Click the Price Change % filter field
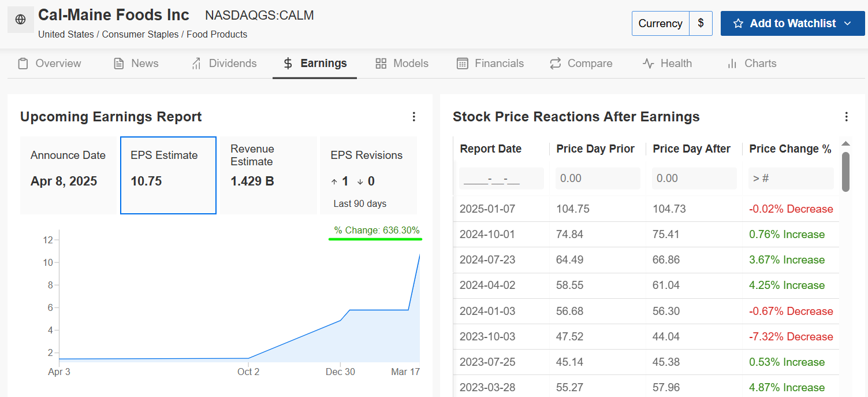The image size is (868, 397). [791, 179]
